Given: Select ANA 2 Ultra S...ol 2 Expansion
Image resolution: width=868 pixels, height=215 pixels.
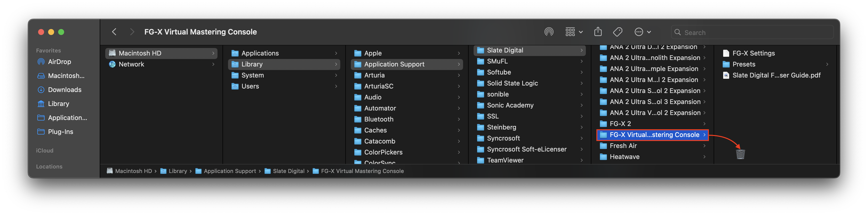Looking at the screenshot, I should coord(652,91).
